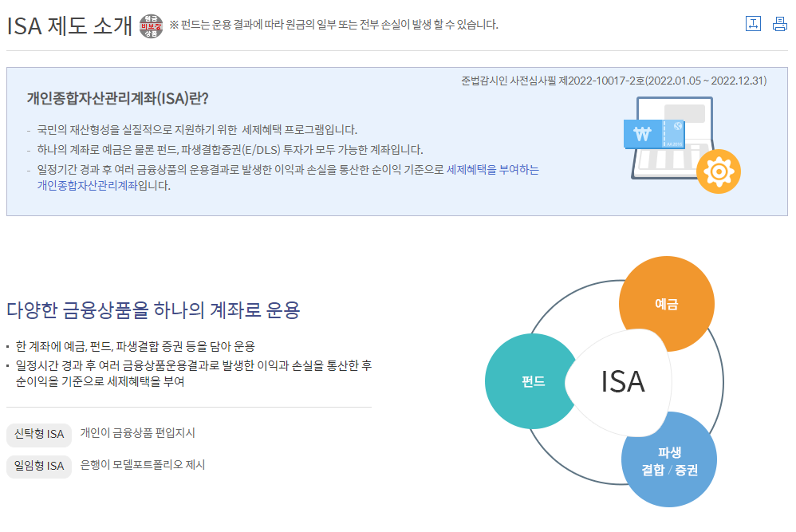The width and height of the screenshot is (796, 532).
Task: Click the ISA 제도 소개 page title
Action: click(x=69, y=26)
